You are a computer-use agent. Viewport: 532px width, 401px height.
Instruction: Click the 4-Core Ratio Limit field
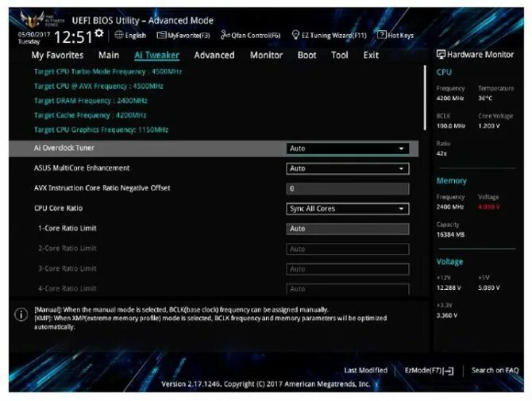[x=348, y=289]
